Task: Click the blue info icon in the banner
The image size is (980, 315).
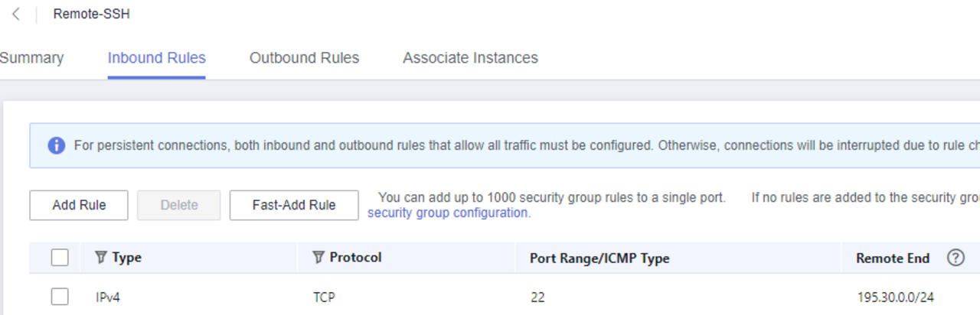Action: point(57,145)
